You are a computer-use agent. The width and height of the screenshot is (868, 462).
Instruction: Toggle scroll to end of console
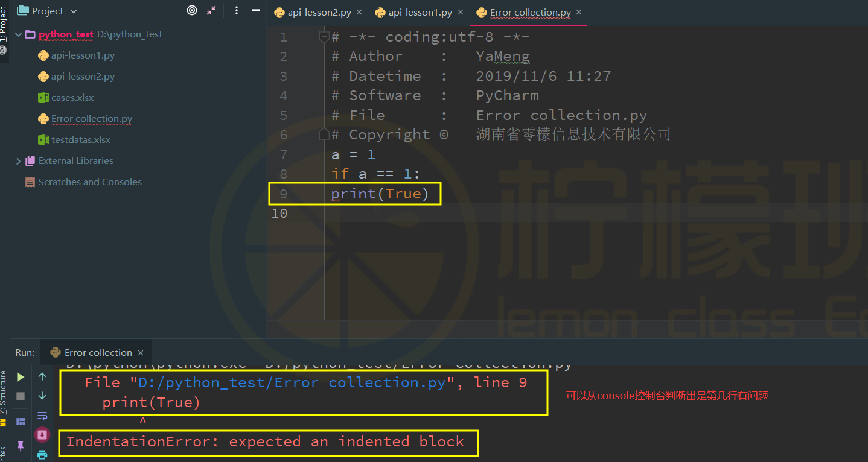(42, 435)
